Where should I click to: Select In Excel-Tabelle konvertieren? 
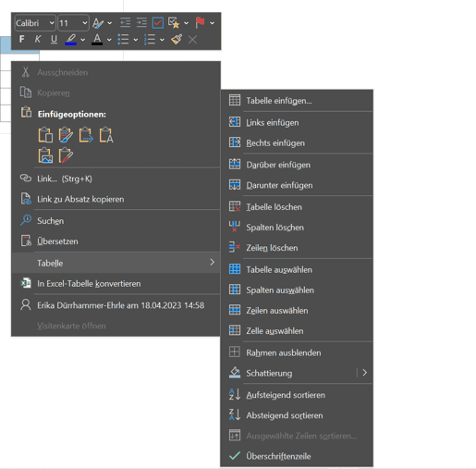point(116,284)
